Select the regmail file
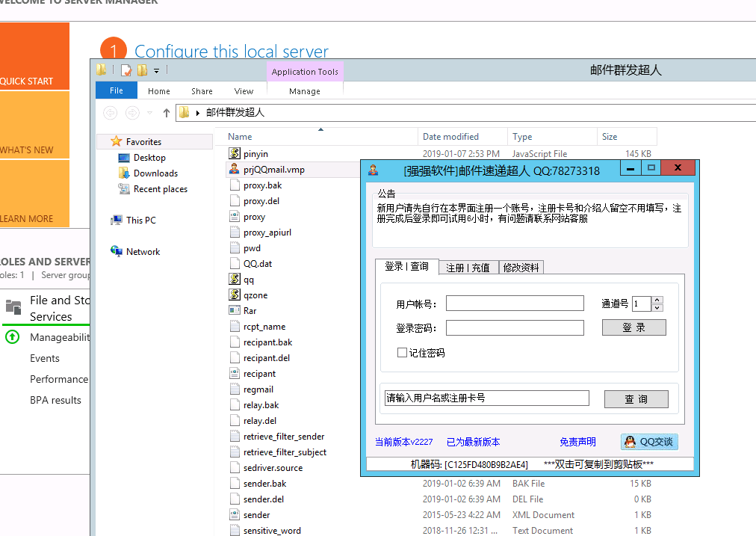The height and width of the screenshot is (536, 756). tap(258, 389)
